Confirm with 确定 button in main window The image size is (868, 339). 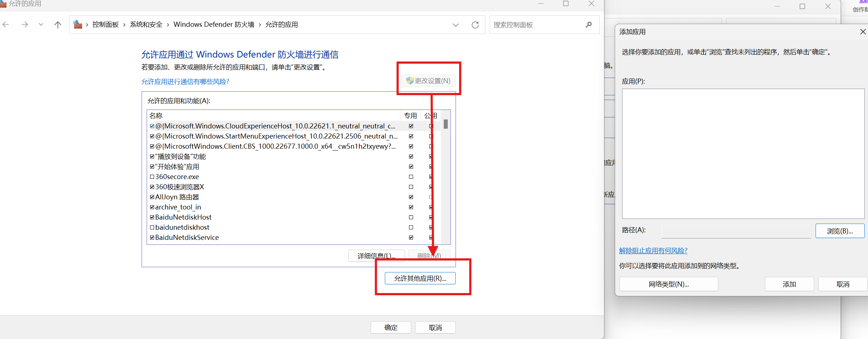pyautogui.click(x=391, y=328)
